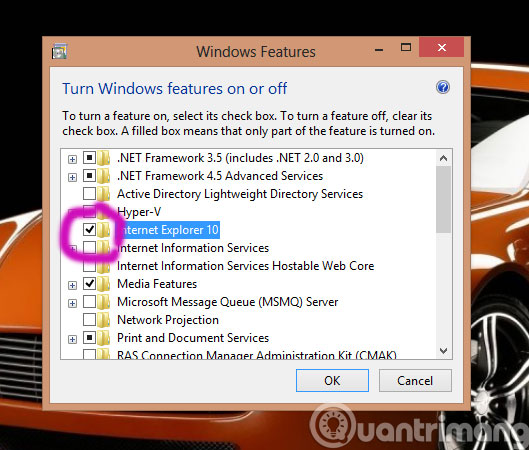The height and width of the screenshot is (450, 529).
Task: Close the Windows Features dialog
Action: pyautogui.click(x=442, y=47)
